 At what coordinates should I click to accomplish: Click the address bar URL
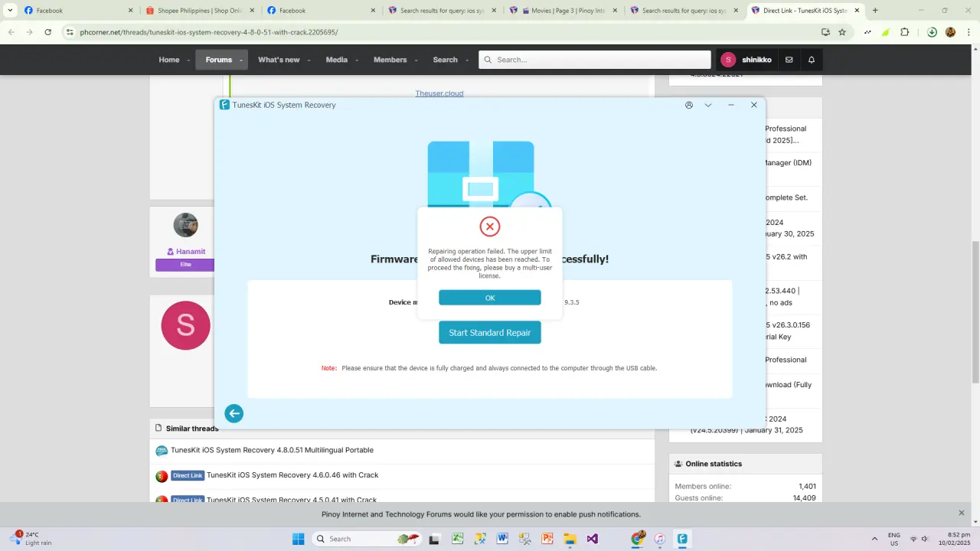coord(208,32)
